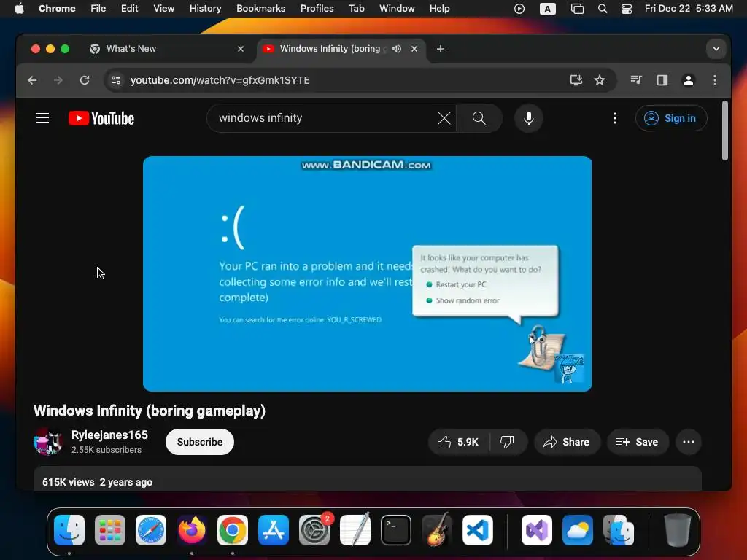Open the Trash in the Dock

(677, 530)
